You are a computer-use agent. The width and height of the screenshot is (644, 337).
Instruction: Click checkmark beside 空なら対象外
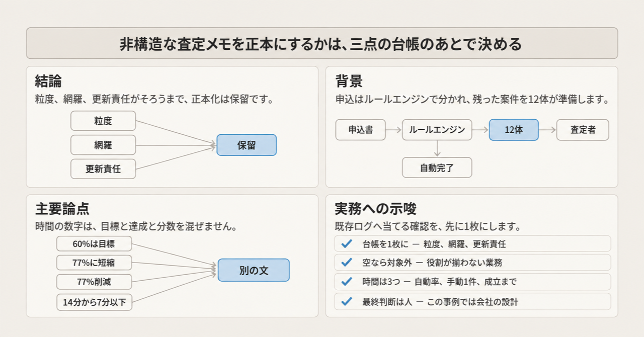click(x=346, y=263)
